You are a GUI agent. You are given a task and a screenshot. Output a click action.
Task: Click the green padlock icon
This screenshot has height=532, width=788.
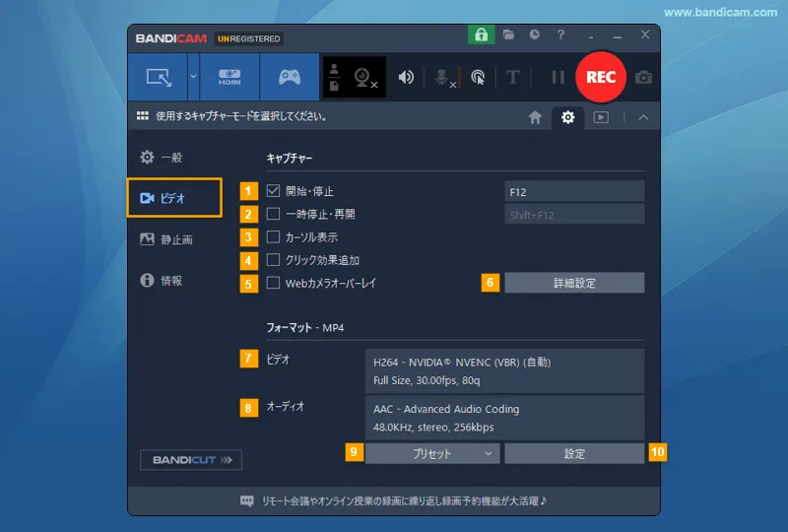point(481,34)
